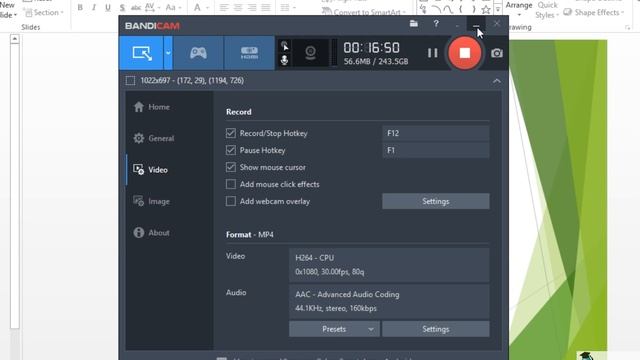
Task: Open the Columns dropdown in PowerPoint
Action: click(x=288, y=7)
